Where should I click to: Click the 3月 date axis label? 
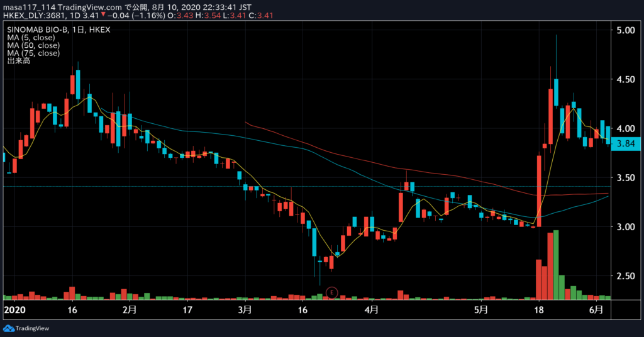[245, 310]
